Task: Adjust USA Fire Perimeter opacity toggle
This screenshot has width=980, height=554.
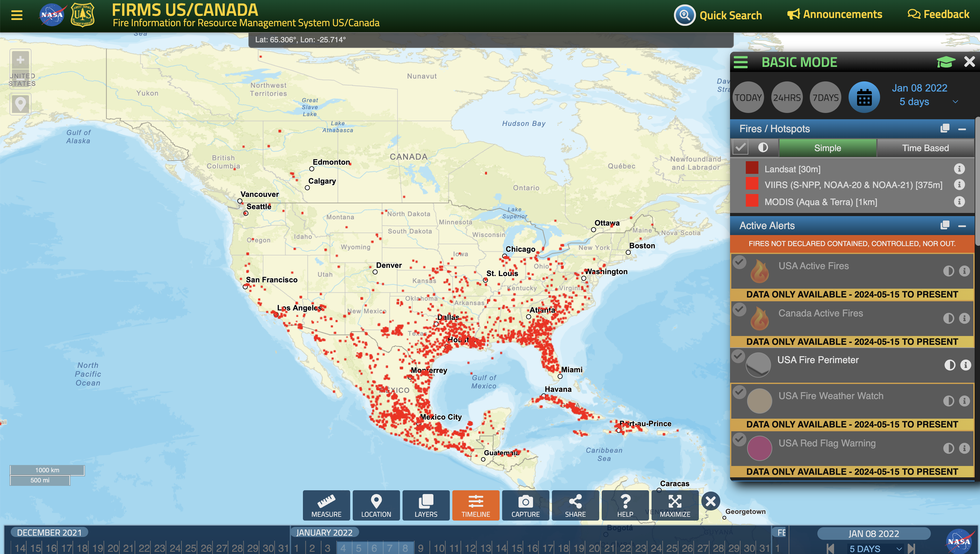Action: click(x=949, y=365)
